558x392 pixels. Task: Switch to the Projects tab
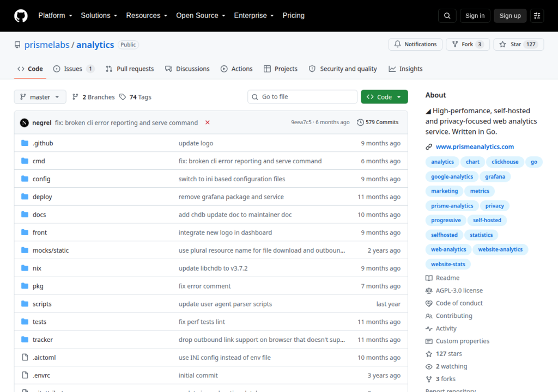(281, 69)
